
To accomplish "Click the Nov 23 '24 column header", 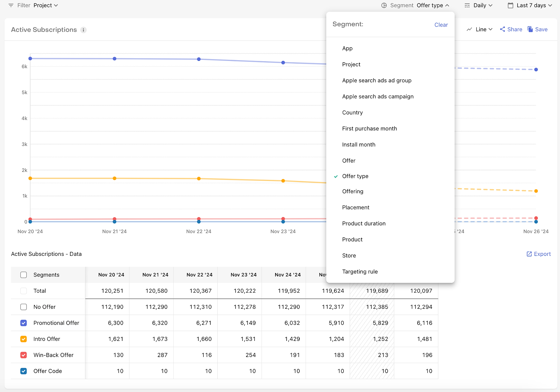I will tap(243, 275).
